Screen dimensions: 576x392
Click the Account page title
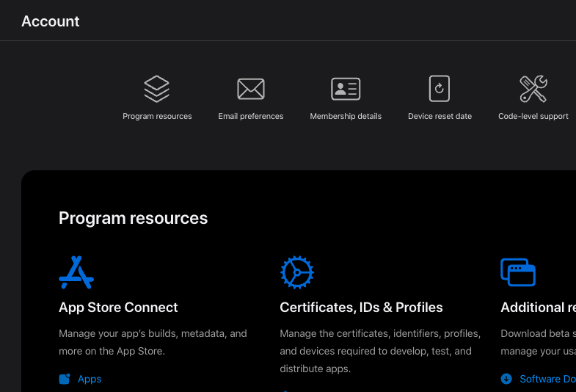pos(51,21)
